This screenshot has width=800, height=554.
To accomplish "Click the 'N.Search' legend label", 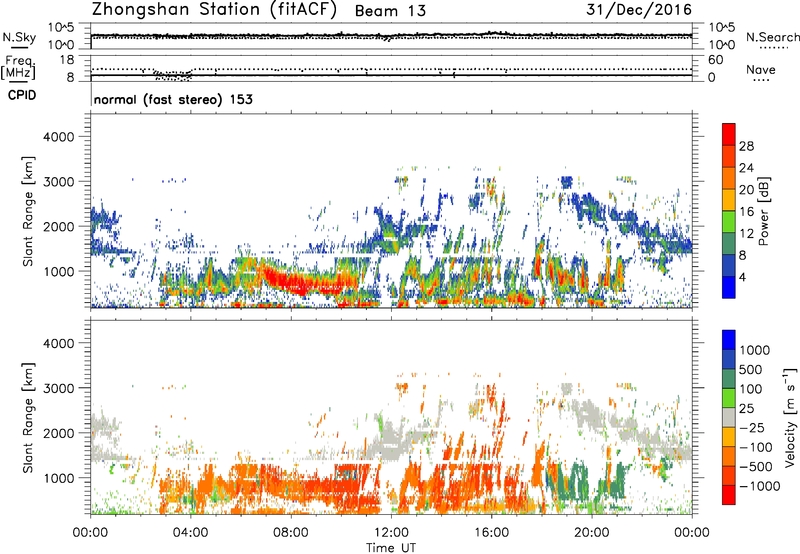I will pos(772,37).
